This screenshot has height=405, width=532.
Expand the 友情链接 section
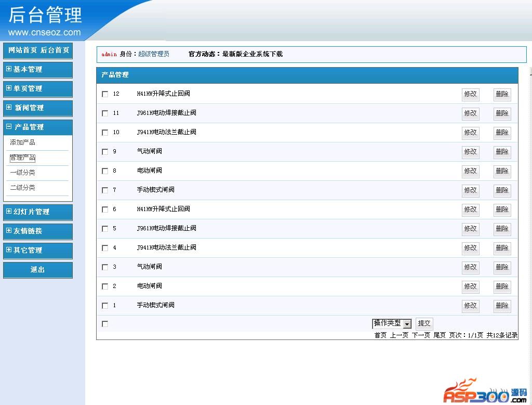click(37, 231)
